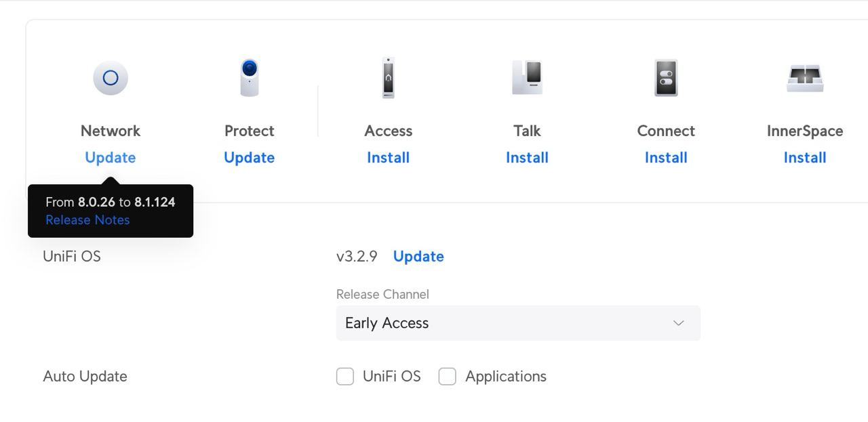Install the Access application

click(388, 158)
